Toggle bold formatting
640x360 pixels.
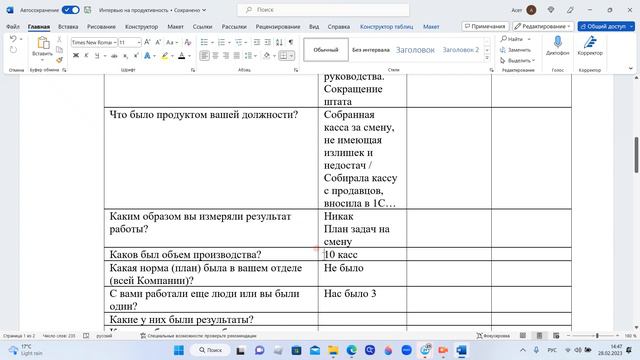click(76, 56)
